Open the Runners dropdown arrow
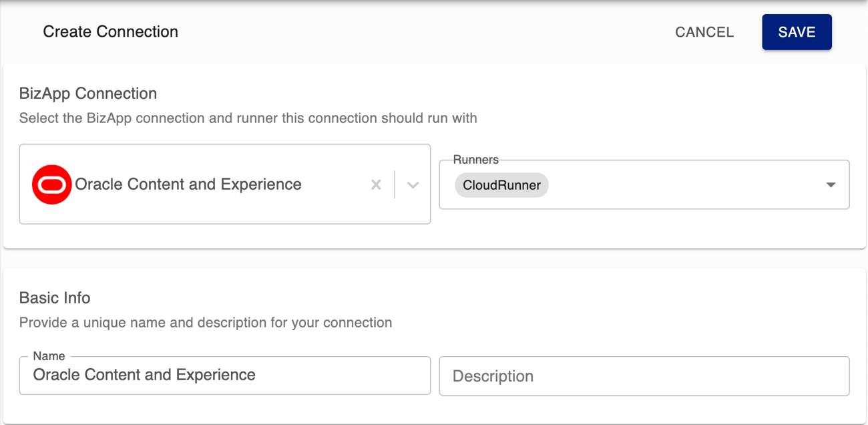This screenshot has width=868, height=425. [831, 185]
